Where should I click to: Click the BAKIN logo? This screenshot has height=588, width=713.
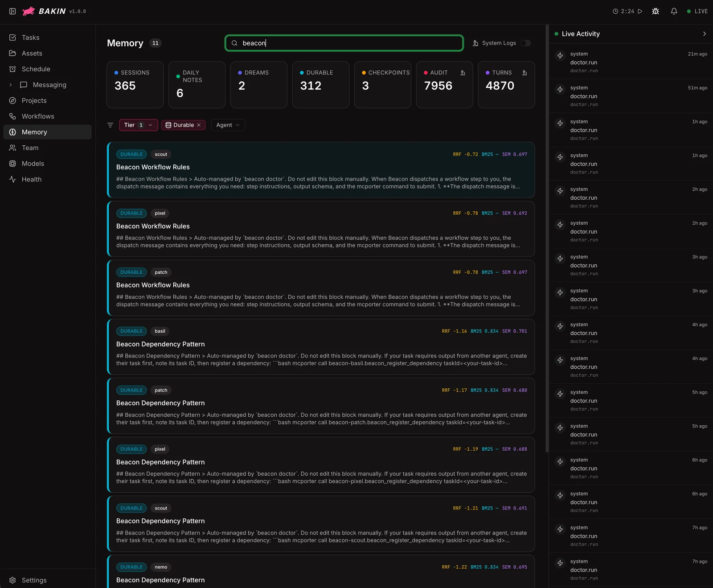(x=44, y=11)
